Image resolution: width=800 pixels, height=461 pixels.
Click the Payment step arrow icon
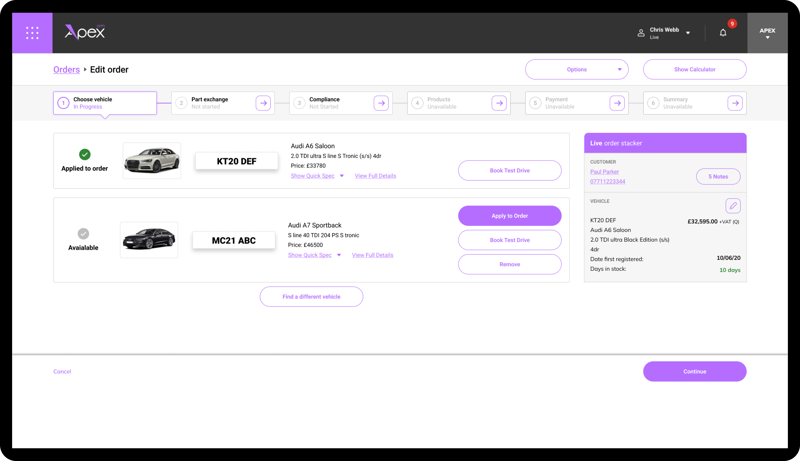point(617,103)
